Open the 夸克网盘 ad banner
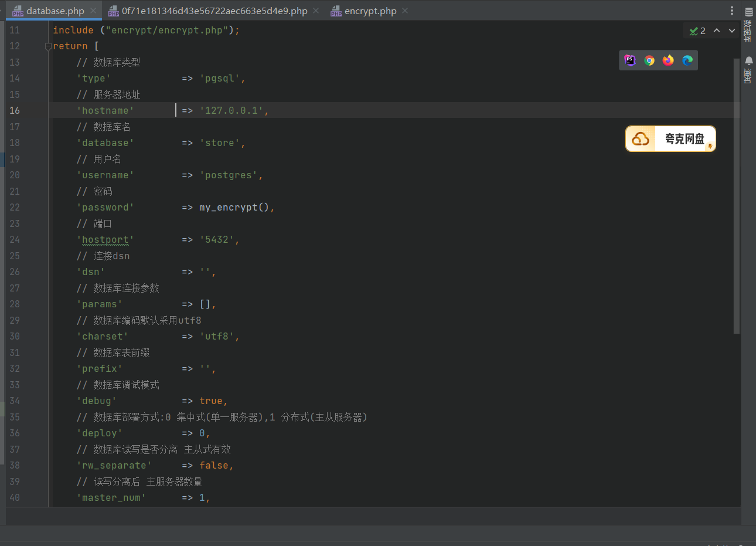 click(670, 138)
